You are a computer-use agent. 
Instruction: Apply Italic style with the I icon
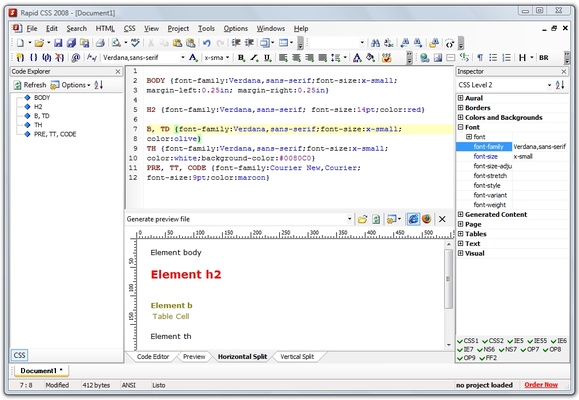(254, 58)
